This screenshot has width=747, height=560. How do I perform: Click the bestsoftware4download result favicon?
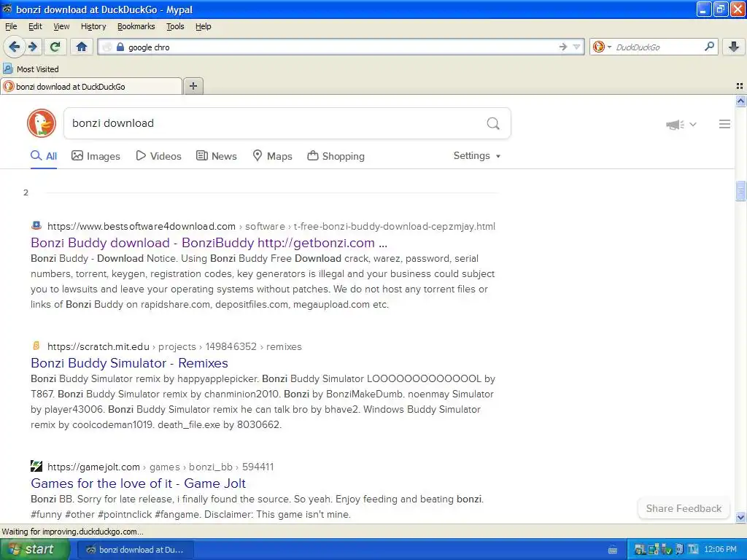36,226
